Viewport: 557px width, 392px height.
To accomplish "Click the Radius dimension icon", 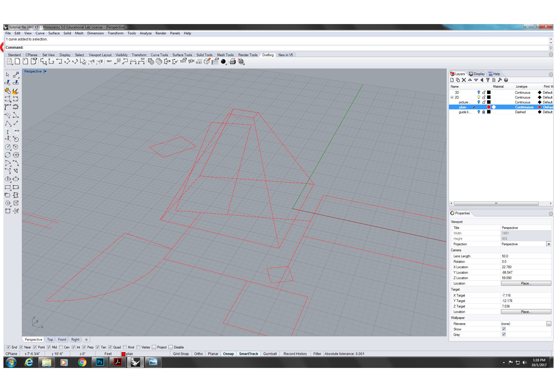I will coord(91,61).
